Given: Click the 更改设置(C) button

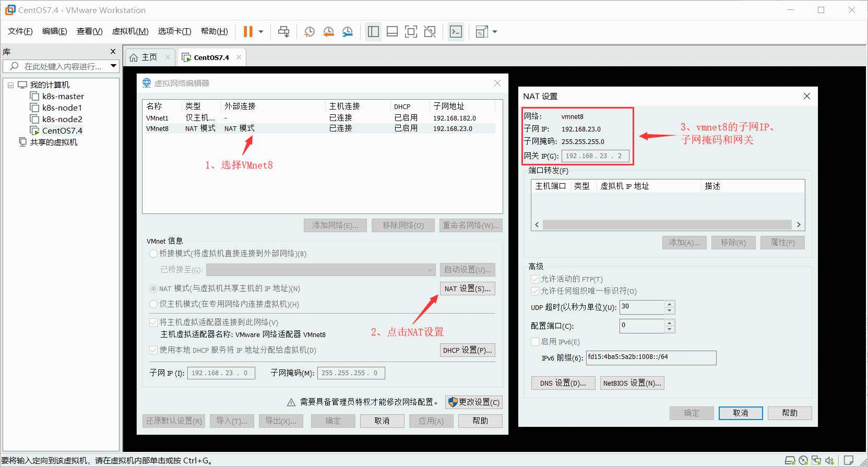Looking at the screenshot, I should coord(474,402).
